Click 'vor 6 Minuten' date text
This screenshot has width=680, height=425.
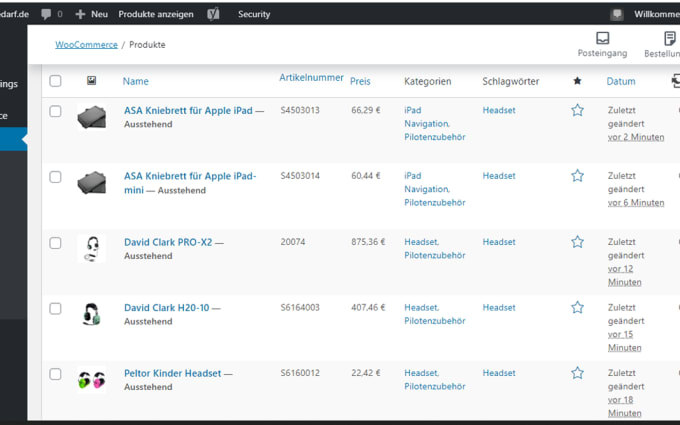tap(636, 203)
